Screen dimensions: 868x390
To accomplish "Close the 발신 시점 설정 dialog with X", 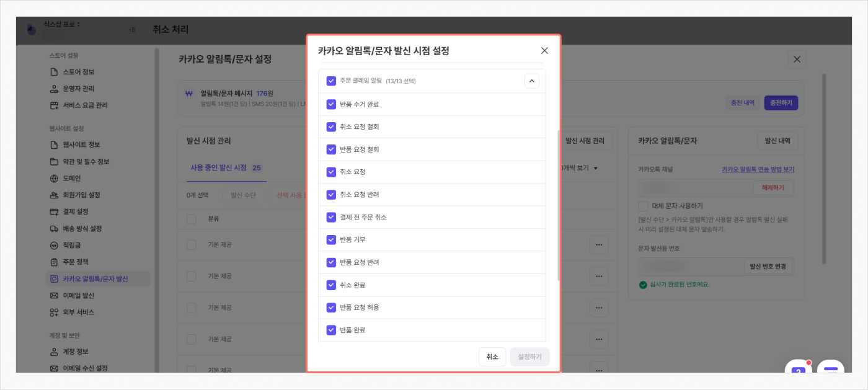I will click(544, 51).
